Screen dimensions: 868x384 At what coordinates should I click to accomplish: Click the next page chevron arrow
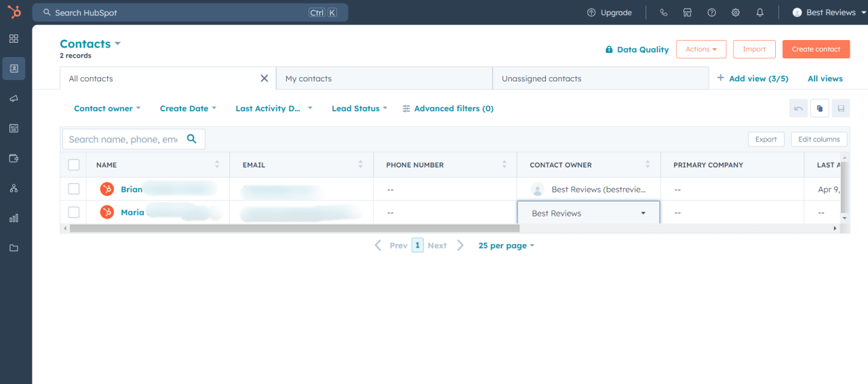(460, 246)
